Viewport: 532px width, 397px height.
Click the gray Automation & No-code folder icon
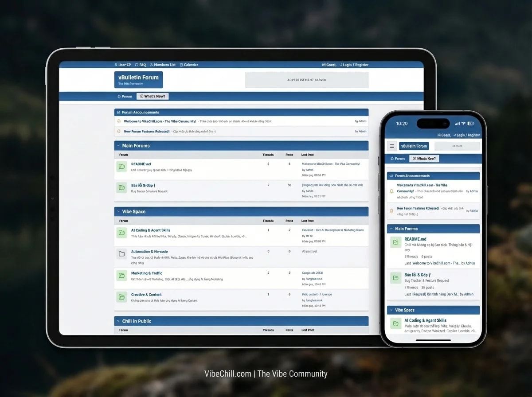point(121,254)
